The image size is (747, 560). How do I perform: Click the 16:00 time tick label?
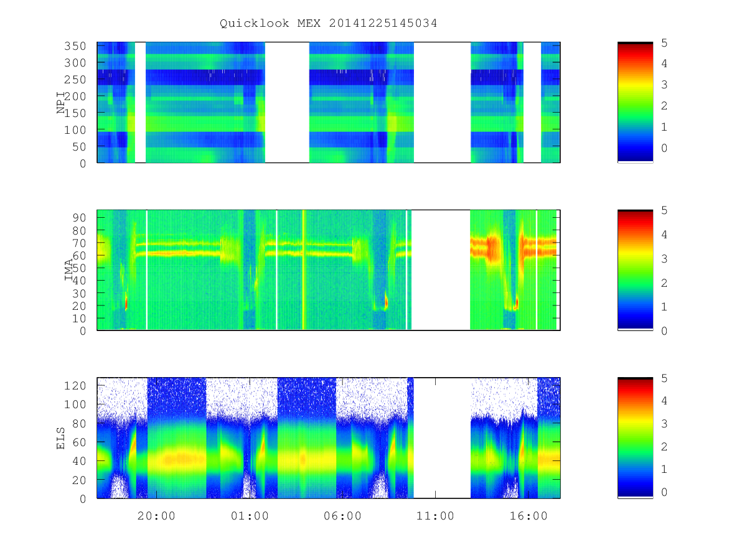[529, 516]
